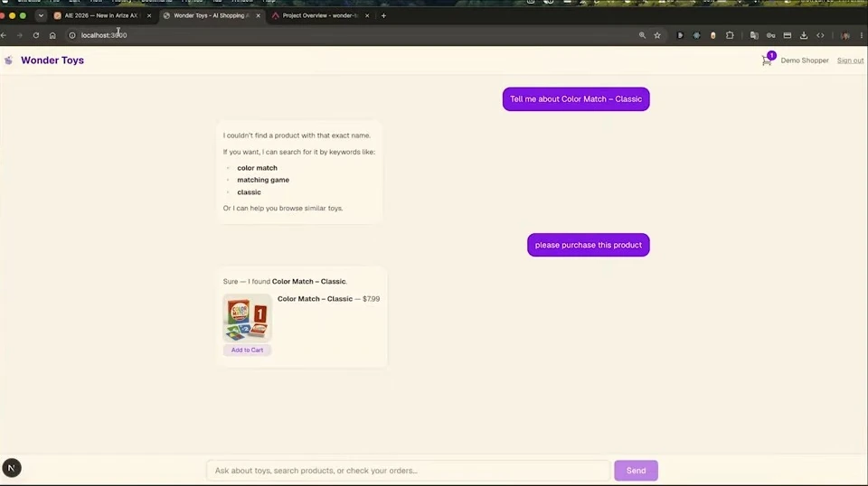Image resolution: width=868 pixels, height=486 pixels.
Task: Expand the tab search dropdown arrow
Action: click(41, 15)
